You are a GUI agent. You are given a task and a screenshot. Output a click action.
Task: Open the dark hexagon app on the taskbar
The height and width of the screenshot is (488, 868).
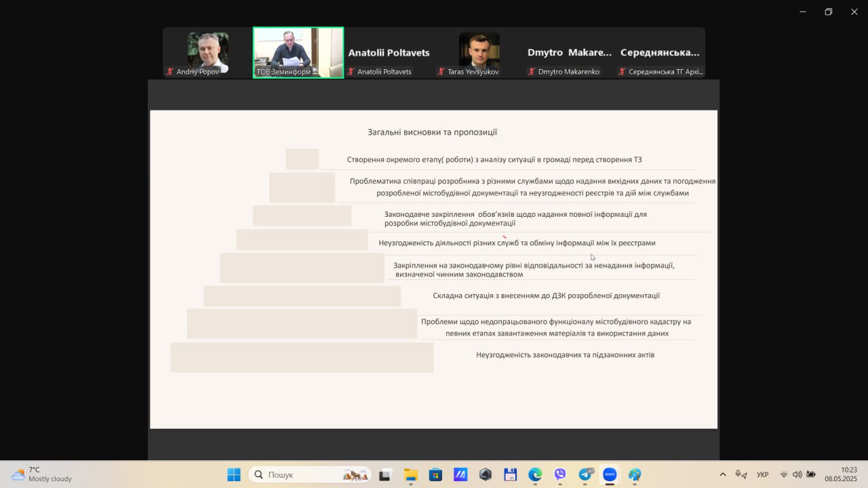coord(486,474)
